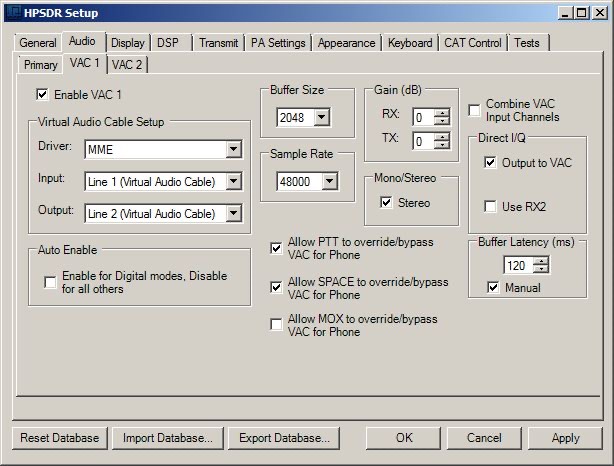Image resolution: width=614 pixels, height=466 pixels.
Task: Select the VAC 1 sub-tab
Action: pos(85,63)
